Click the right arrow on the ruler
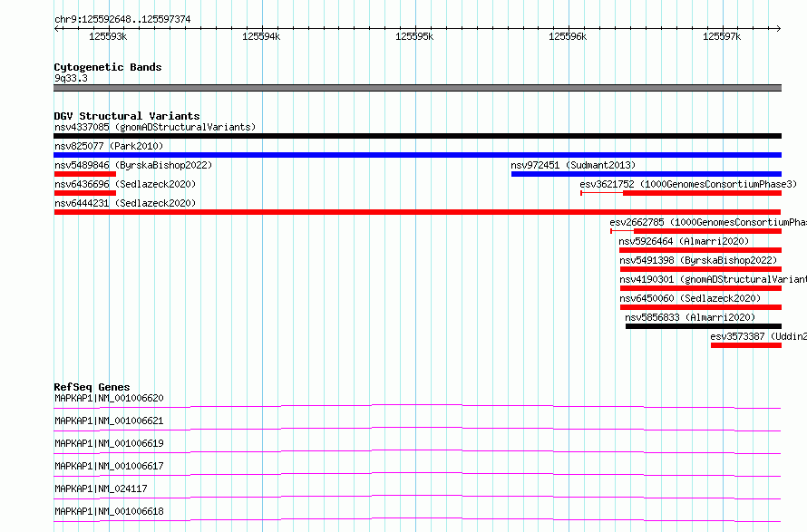 click(x=779, y=29)
